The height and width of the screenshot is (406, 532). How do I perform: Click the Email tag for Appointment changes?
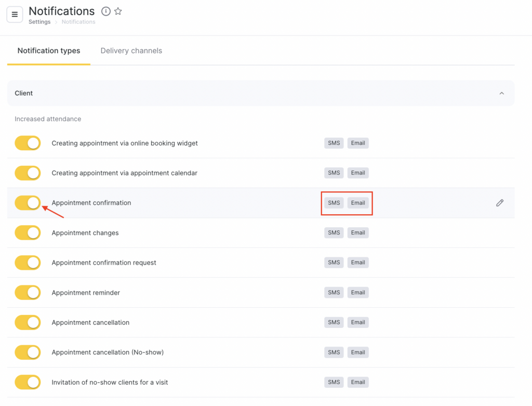pyautogui.click(x=358, y=233)
